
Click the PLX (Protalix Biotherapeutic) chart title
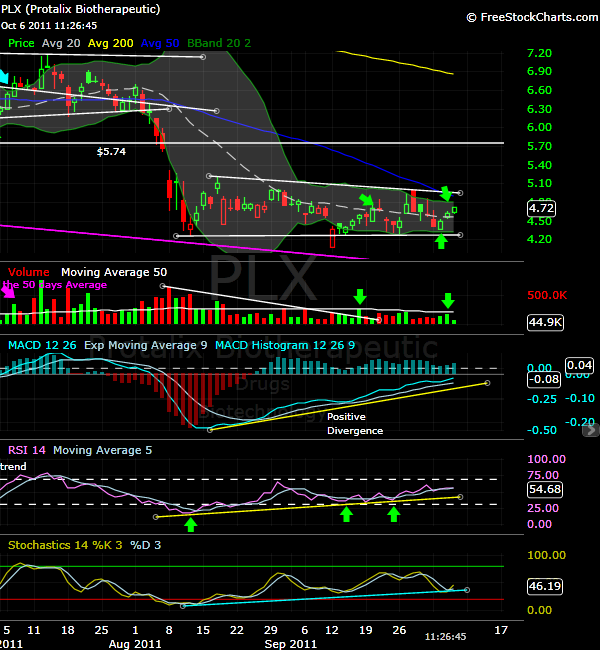[x=80, y=9]
